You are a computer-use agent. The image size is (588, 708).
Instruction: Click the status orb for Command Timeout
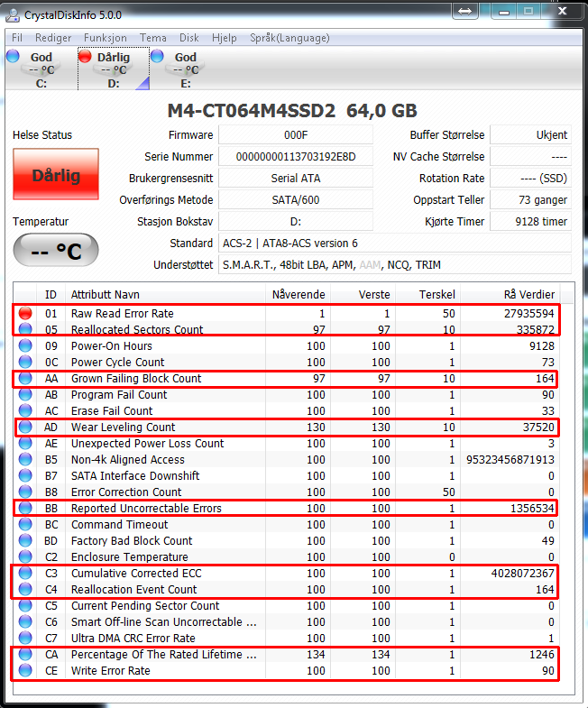coord(25,524)
